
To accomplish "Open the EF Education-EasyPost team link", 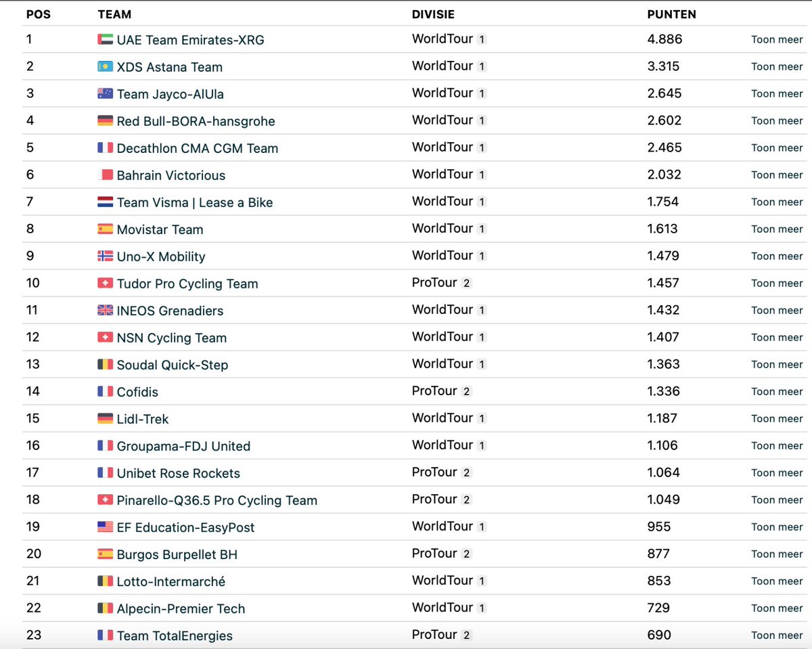I will (185, 527).
